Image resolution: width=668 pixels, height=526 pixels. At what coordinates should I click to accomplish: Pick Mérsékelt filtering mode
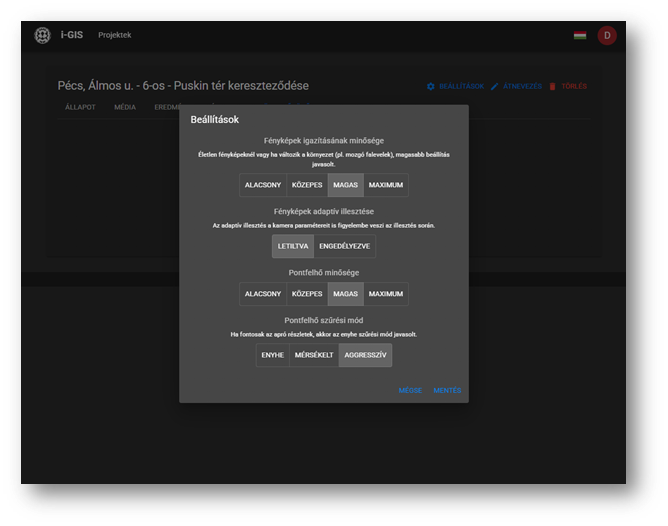pyautogui.click(x=314, y=355)
